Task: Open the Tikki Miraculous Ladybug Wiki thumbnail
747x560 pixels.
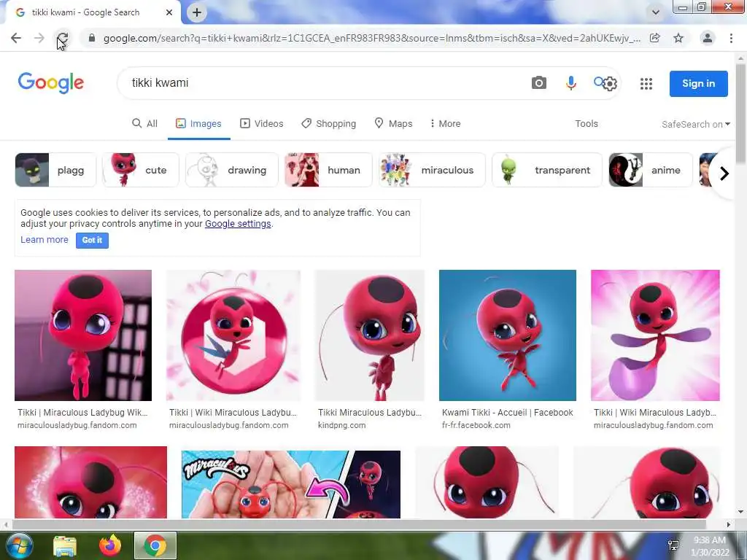Action: (83, 335)
